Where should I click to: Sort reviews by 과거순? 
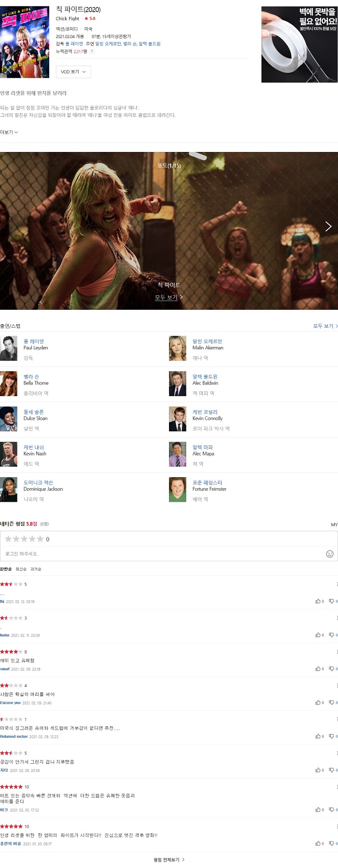[36, 569]
